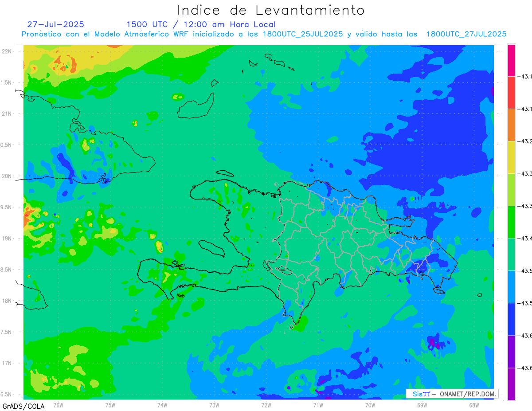Viewport: 532px width, 411px height.
Task: Select the yellow swatch in the color legend
Action: coord(511,157)
